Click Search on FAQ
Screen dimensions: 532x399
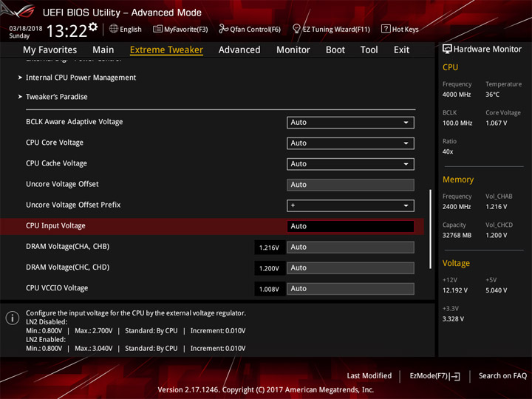click(502, 376)
